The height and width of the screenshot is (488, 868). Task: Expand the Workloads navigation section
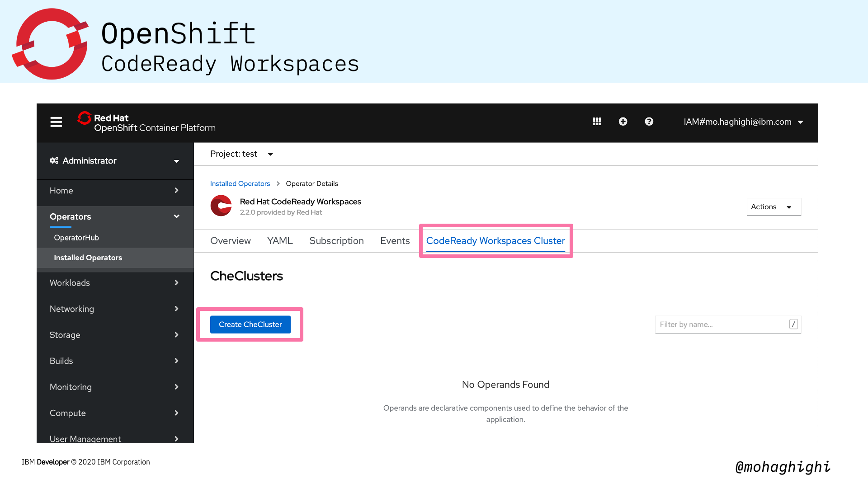[x=115, y=283]
